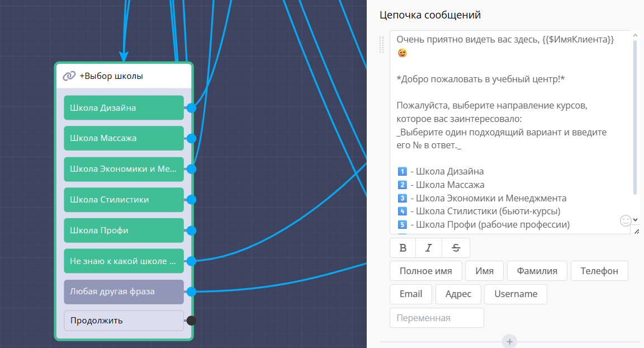Click the chain link icon in node header

tap(69, 76)
